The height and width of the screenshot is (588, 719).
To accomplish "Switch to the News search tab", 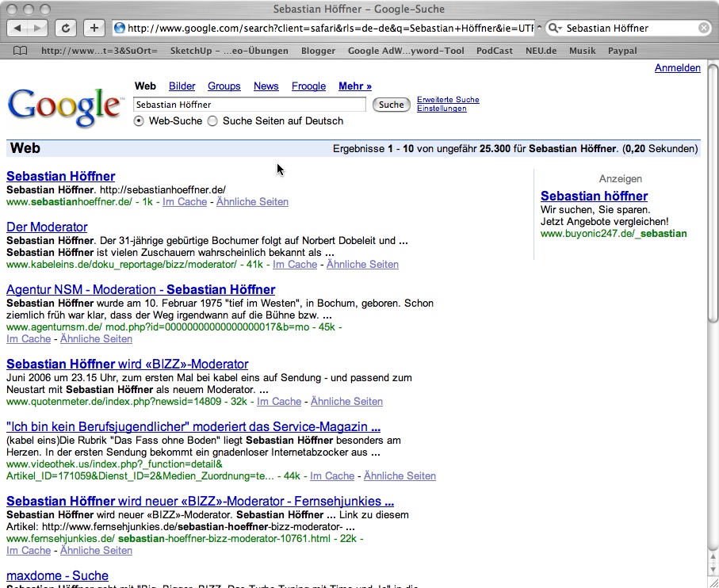I will pyautogui.click(x=266, y=86).
